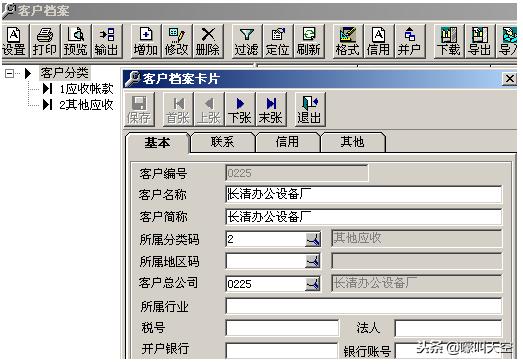This screenshot has height=364, width=523.
Task: Click the 保存 (Save) icon in card window
Action: click(x=139, y=109)
